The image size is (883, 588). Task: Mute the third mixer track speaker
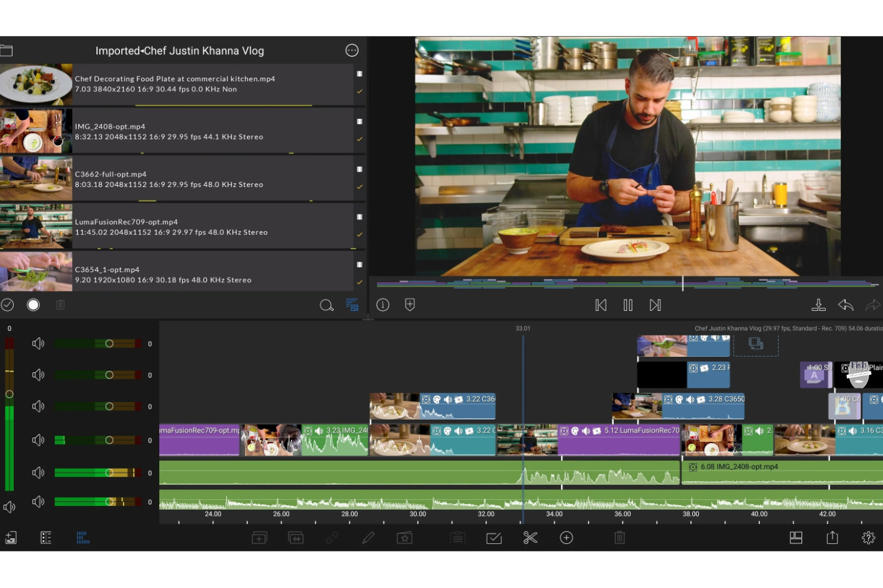[x=39, y=406]
